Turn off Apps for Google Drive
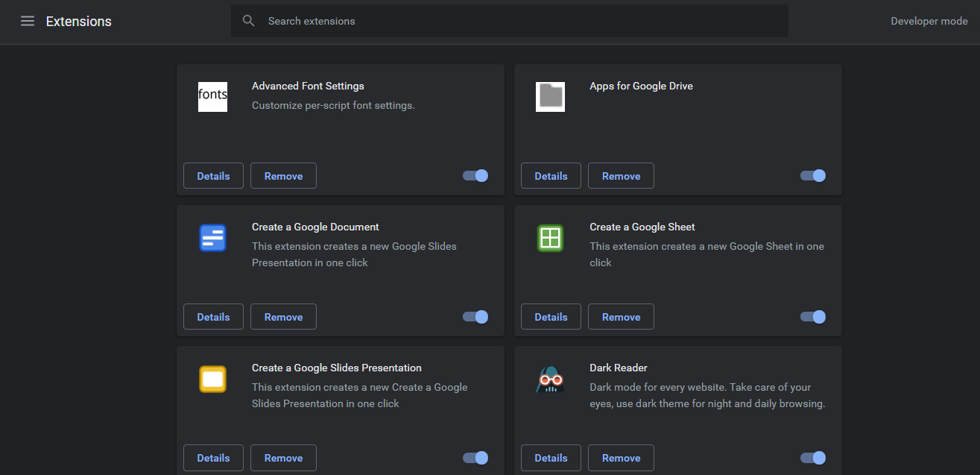 pyautogui.click(x=813, y=176)
